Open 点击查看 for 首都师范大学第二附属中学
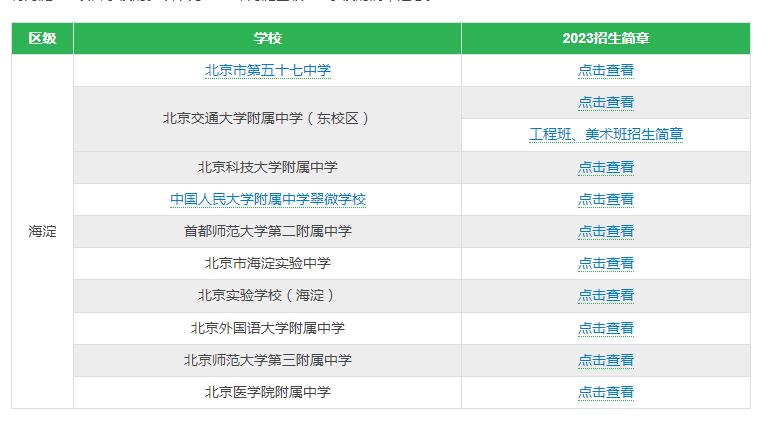The width and height of the screenshot is (768, 434). coord(605,231)
